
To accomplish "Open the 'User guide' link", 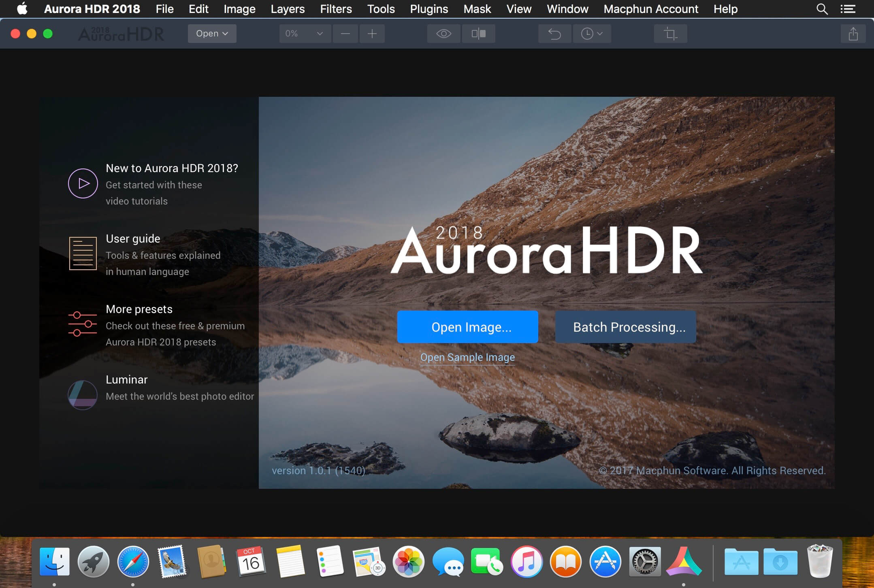I will point(133,239).
